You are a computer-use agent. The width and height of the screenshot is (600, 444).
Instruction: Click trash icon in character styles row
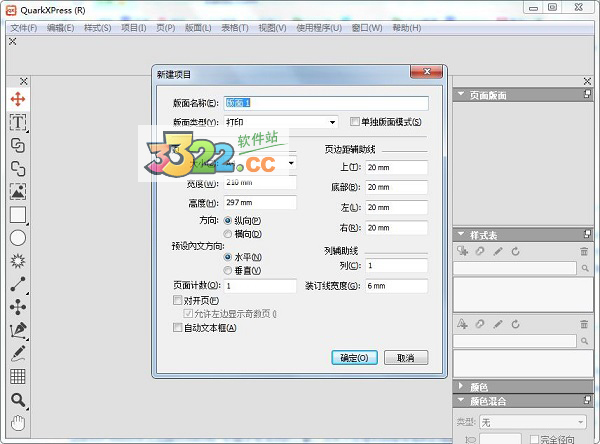click(584, 324)
